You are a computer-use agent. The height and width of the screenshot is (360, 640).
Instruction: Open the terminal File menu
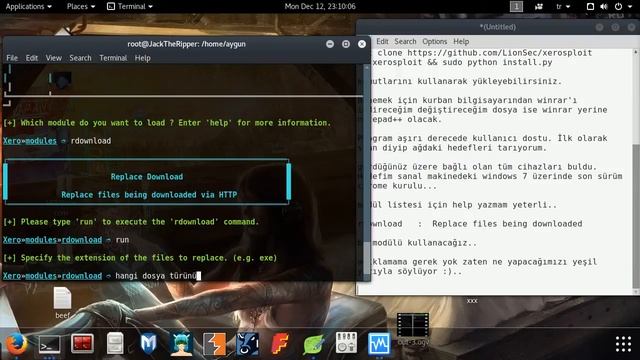tap(12, 58)
